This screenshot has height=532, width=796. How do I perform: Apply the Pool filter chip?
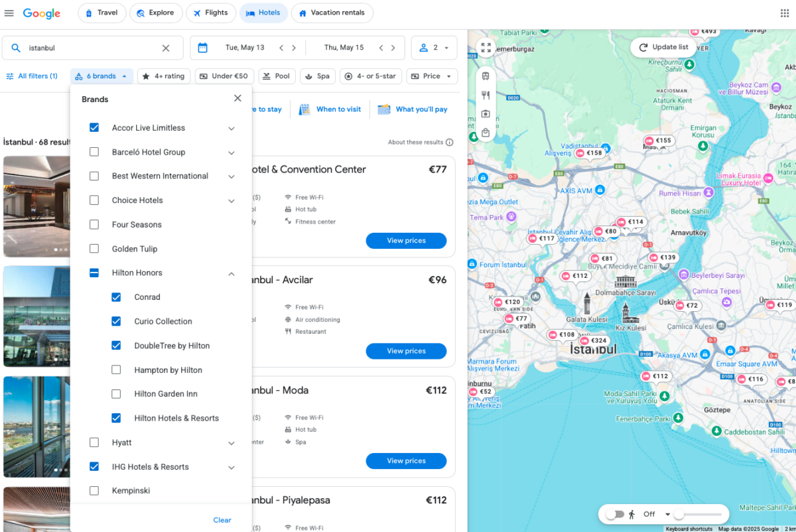[x=277, y=76]
